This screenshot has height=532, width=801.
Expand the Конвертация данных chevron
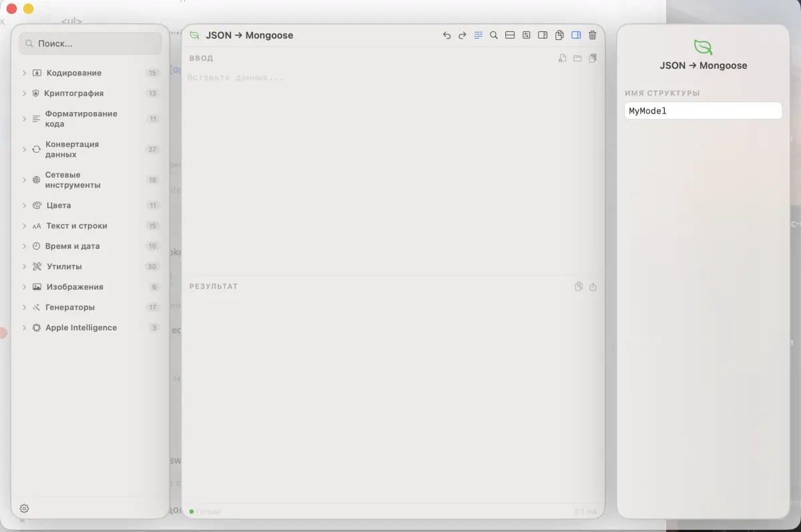point(24,150)
